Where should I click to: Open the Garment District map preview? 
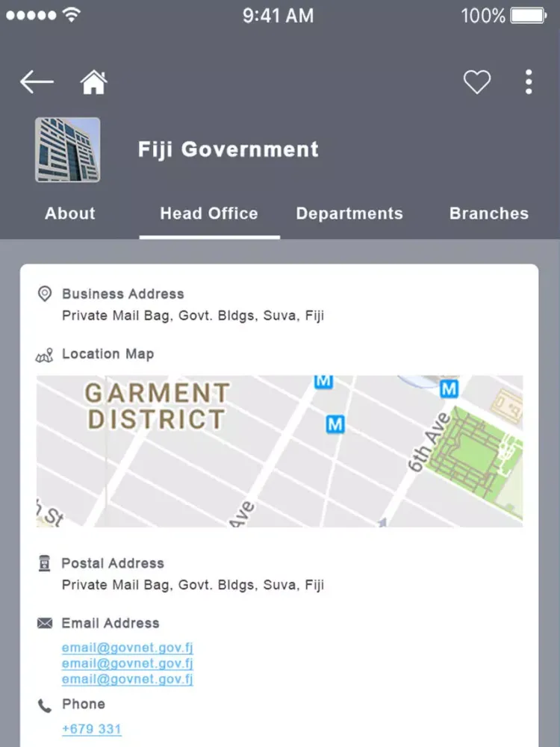279,451
